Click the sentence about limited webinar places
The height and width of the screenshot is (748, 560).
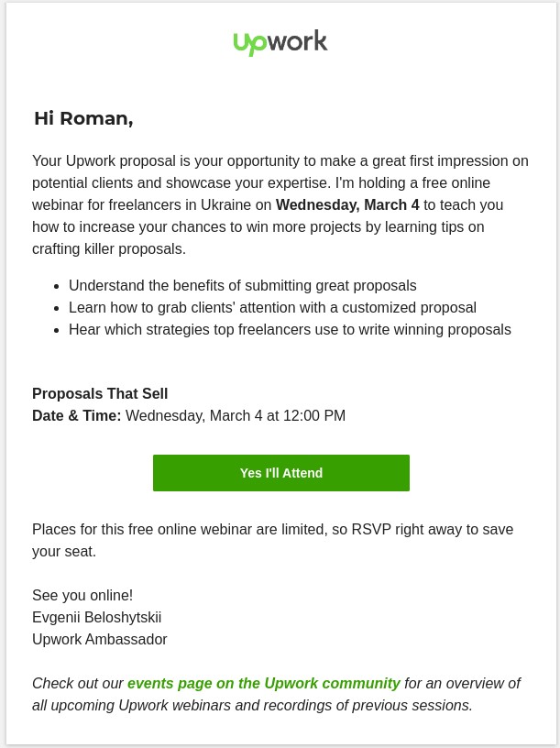[x=272, y=529]
